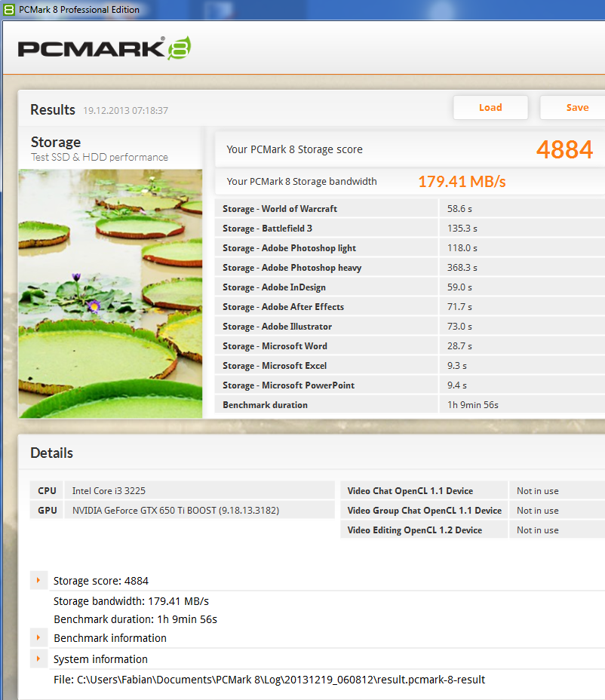This screenshot has height=700, width=605.
Task: Click Not in use for Video Group Chat device
Action: pos(538,510)
